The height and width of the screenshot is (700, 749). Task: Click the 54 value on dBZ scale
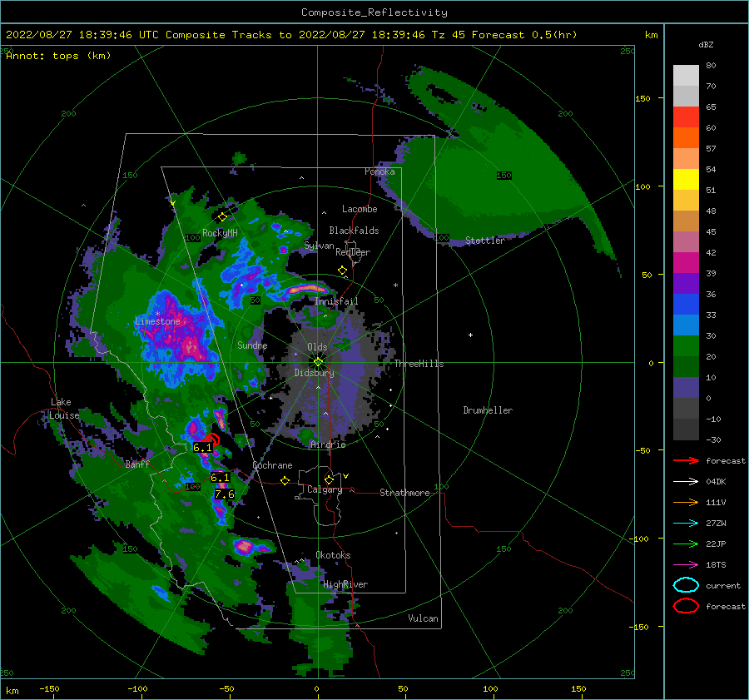(711, 169)
